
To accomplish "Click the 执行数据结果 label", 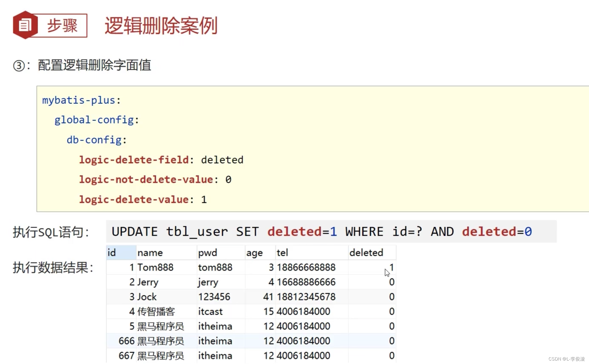I will (53, 268).
